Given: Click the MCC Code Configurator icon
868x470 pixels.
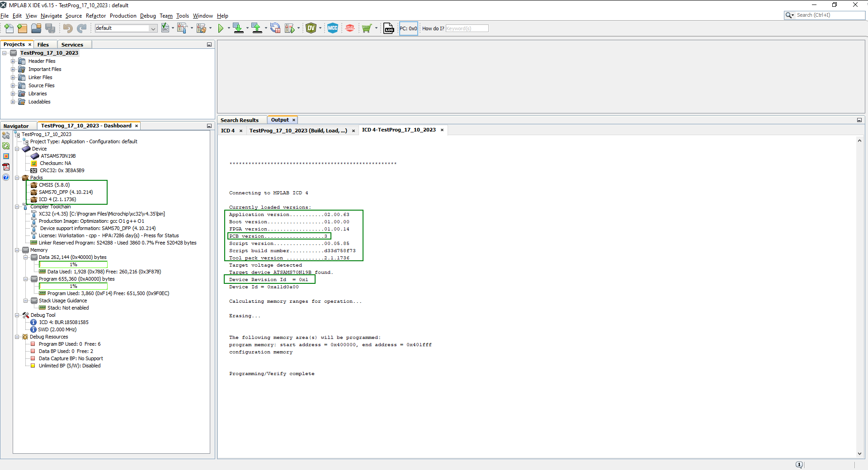Looking at the screenshot, I should [x=333, y=28].
